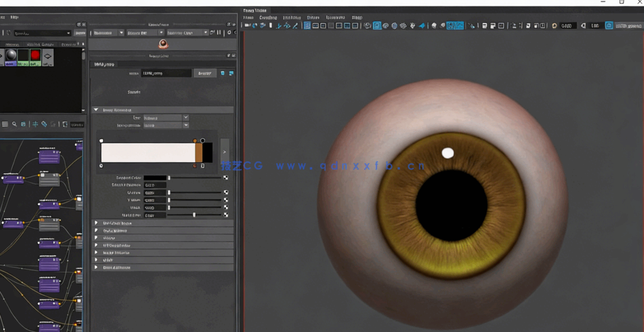Click a purple node in the graph
The width and height of the screenshot is (644, 332).
pos(49,158)
